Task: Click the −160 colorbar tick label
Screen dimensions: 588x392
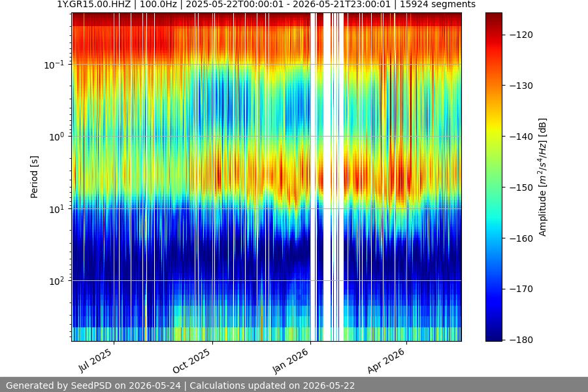Action: click(x=521, y=238)
